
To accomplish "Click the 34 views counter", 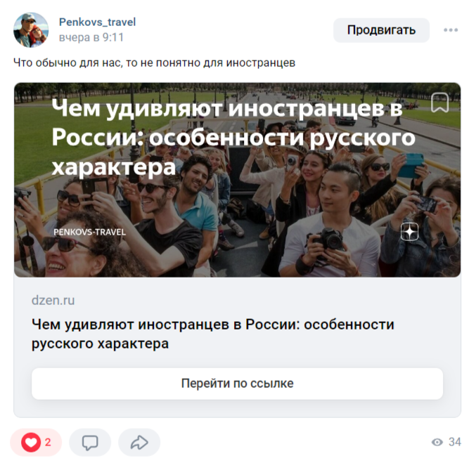I will 455,443.
